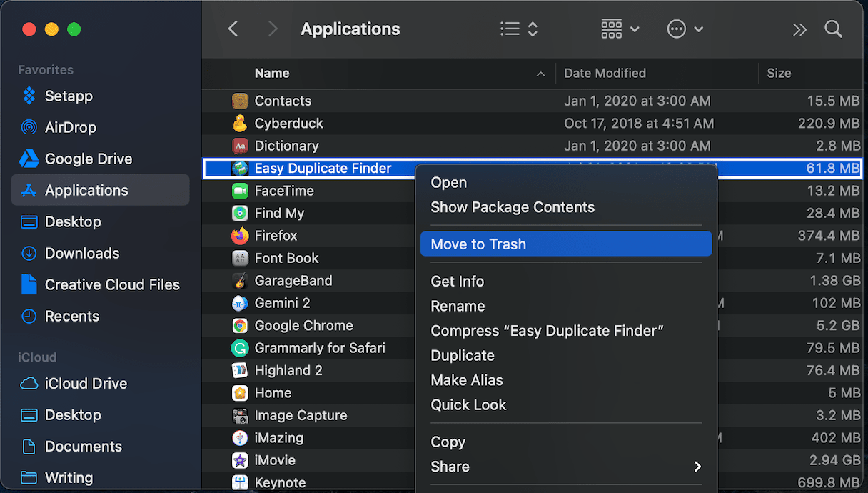Select the Cyberduck row name
868x493 pixels.
(x=289, y=123)
